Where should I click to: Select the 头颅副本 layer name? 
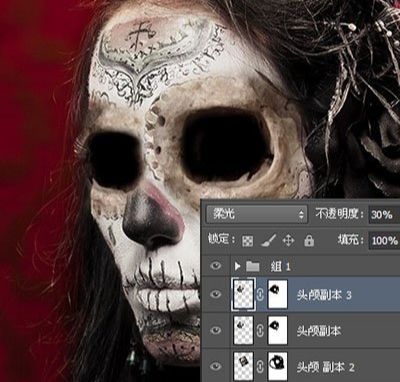(319, 331)
